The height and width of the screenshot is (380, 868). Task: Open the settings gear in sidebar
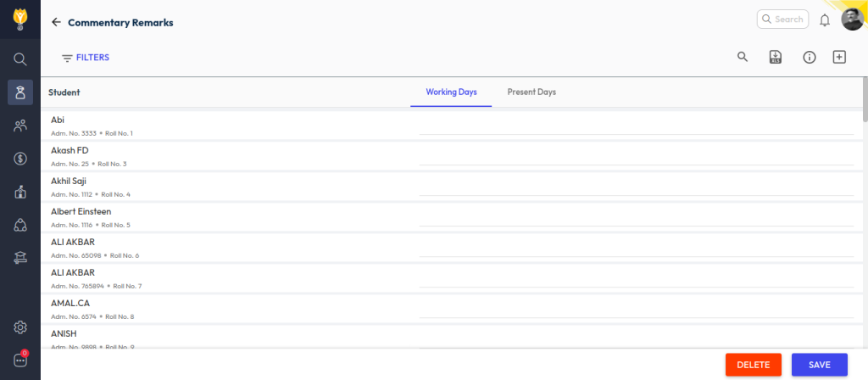pyautogui.click(x=20, y=327)
